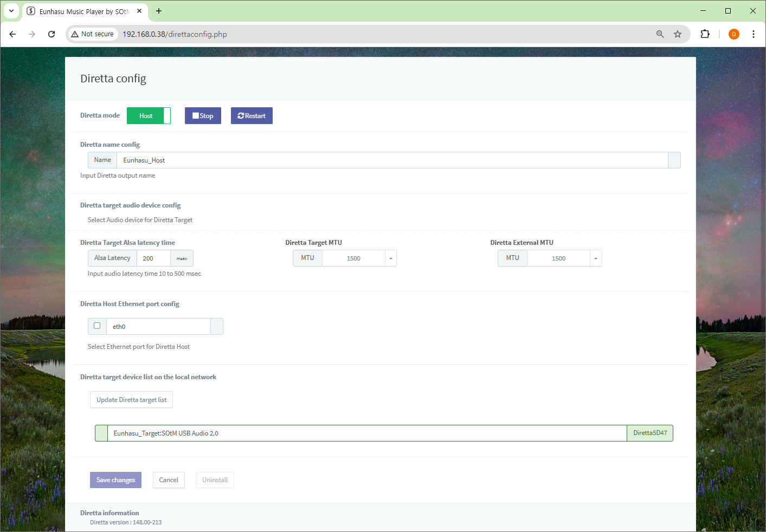Check the eth0 Ethernet port checkbox
This screenshot has height=532, width=766.
(x=97, y=326)
